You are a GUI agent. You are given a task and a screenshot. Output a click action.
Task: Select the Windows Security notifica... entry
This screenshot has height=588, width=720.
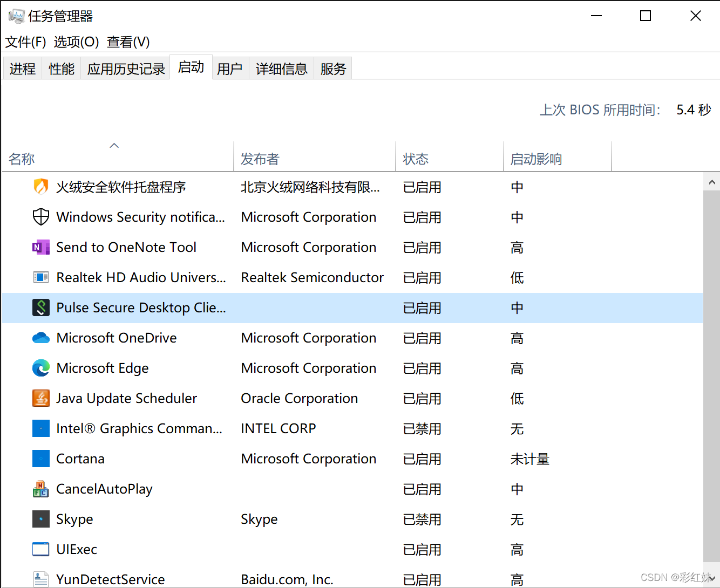pyautogui.click(x=141, y=217)
